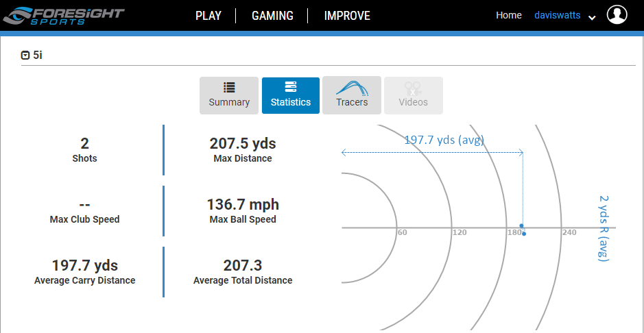Click the 2 yds R (avg) label
Image resolution: width=644 pixels, height=333 pixels.
pyautogui.click(x=604, y=227)
